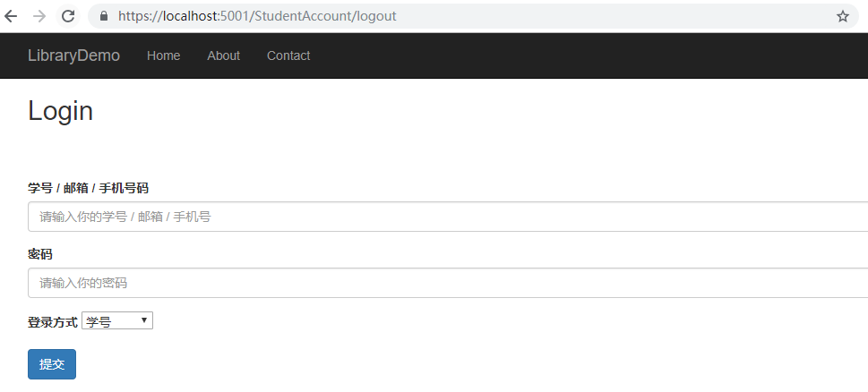868x392 pixels.
Task: Go to the Home nav item
Action: 163,55
